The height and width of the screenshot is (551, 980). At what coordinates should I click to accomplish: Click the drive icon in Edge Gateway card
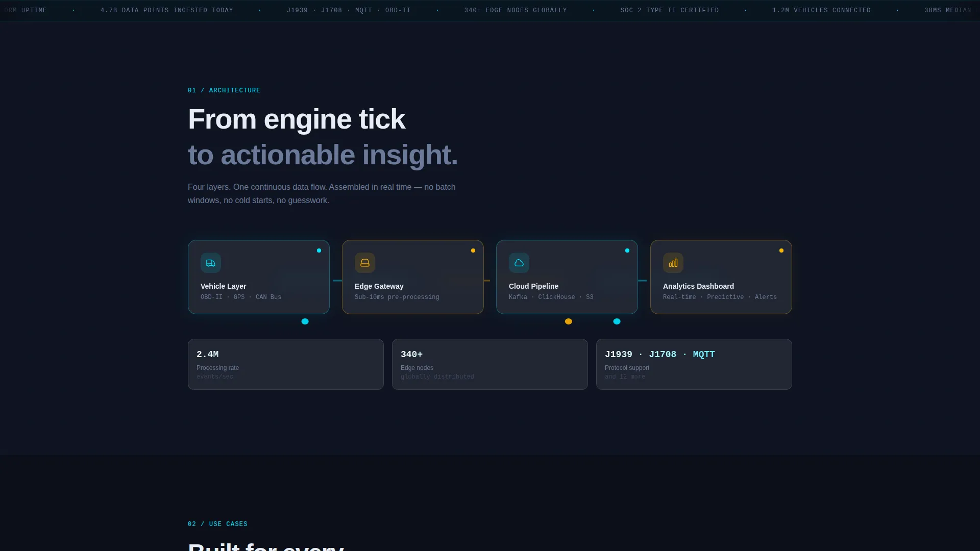tap(365, 263)
